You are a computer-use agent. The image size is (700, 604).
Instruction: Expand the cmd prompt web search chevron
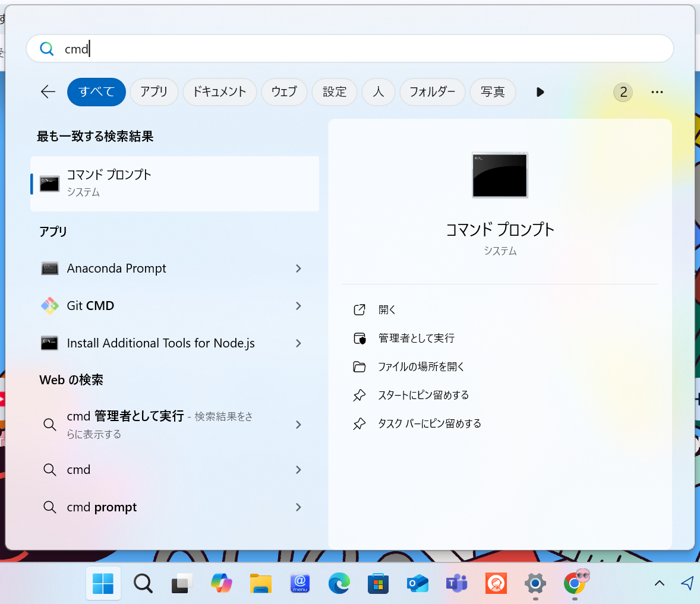298,507
